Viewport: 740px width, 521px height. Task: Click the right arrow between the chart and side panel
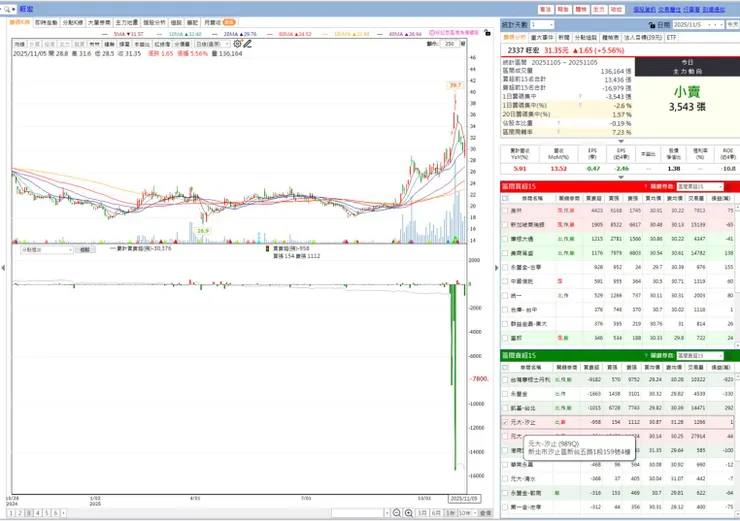point(496,268)
